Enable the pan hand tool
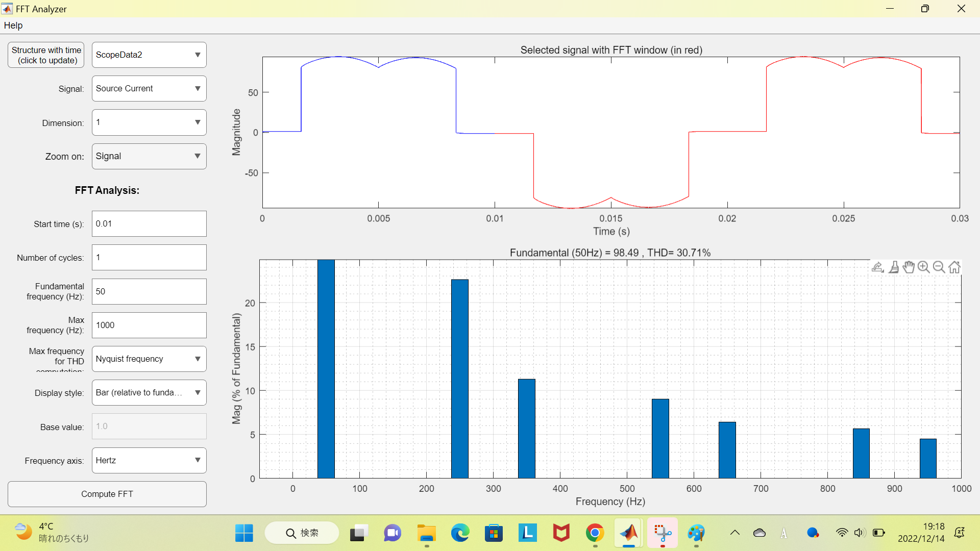The width and height of the screenshot is (980, 551). [x=909, y=267]
